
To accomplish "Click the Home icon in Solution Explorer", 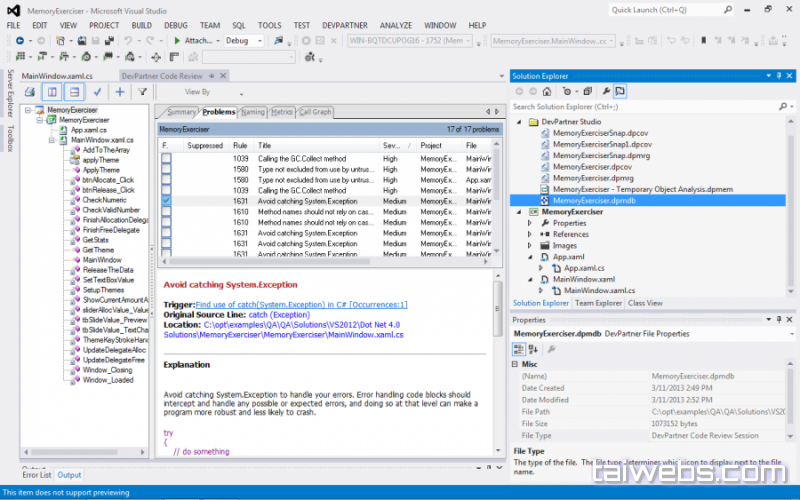I will tap(547, 91).
